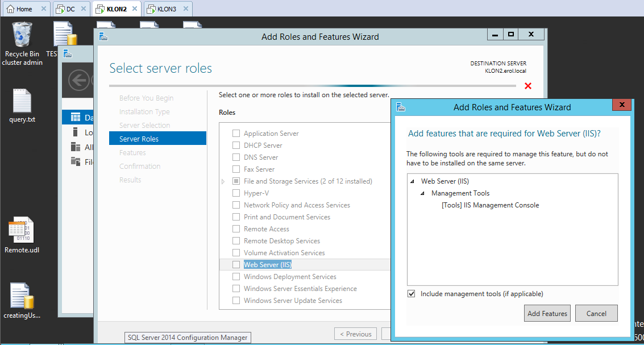644x345 pixels.
Task: Select [Tools] IIS Management Console item
Action: [x=490, y=205]
